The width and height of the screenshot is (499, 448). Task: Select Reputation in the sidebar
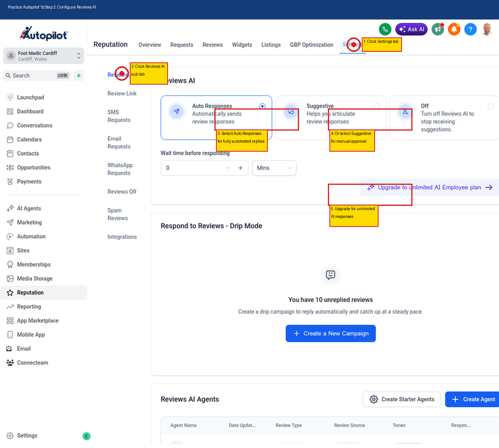(44, 293)
